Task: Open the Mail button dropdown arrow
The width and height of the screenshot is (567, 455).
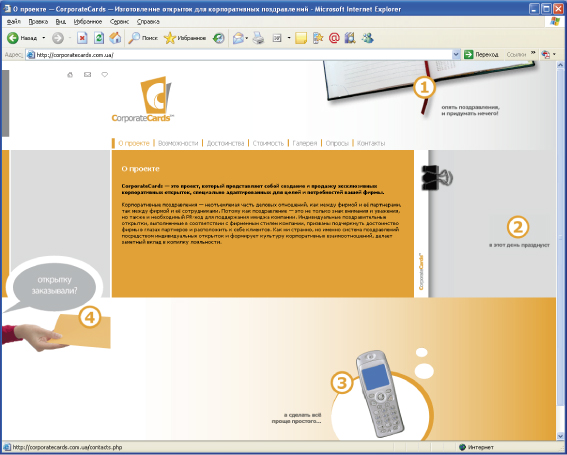Action: [247, 38]
